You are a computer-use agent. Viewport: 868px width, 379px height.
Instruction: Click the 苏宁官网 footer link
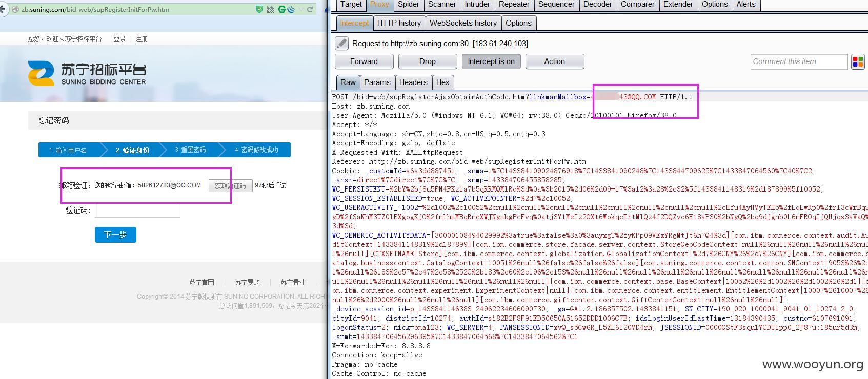point(201,282)
